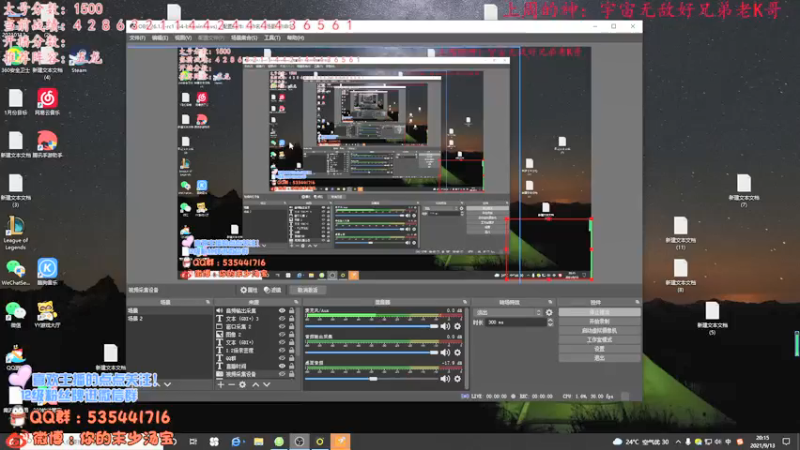
Task: Click the highlighted stop streaming button
Action: (x=599, y=312)
